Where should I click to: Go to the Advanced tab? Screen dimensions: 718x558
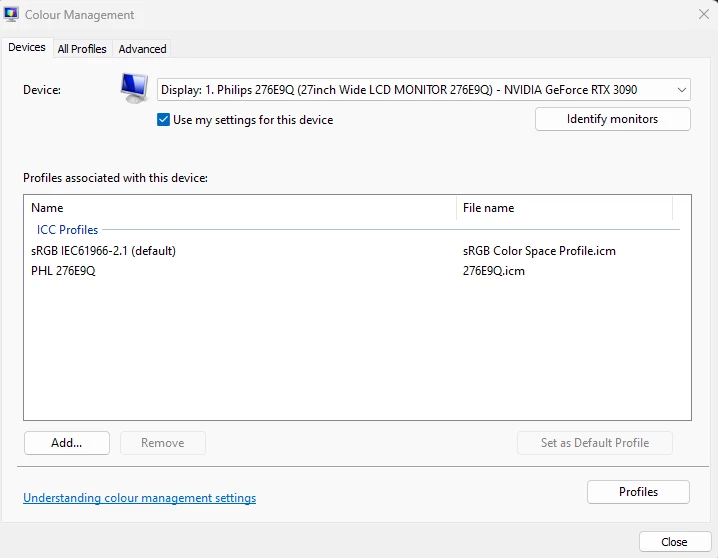coord(142,49)
